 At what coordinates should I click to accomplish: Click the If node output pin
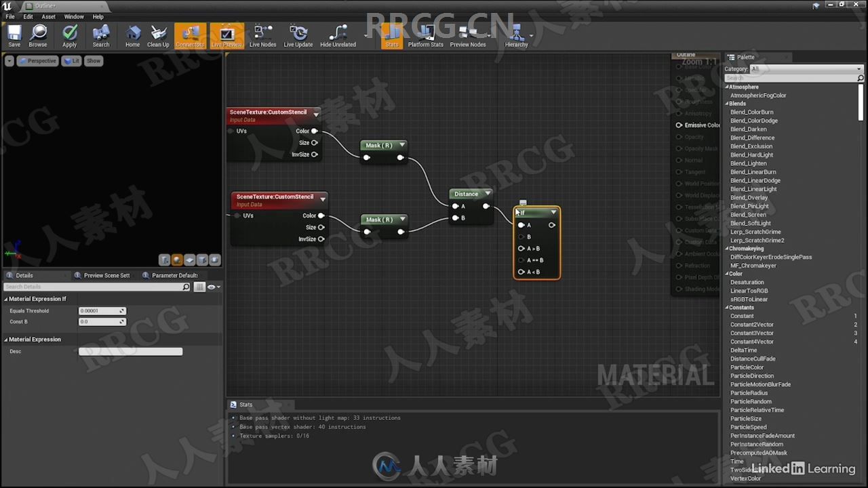(551, 225)
